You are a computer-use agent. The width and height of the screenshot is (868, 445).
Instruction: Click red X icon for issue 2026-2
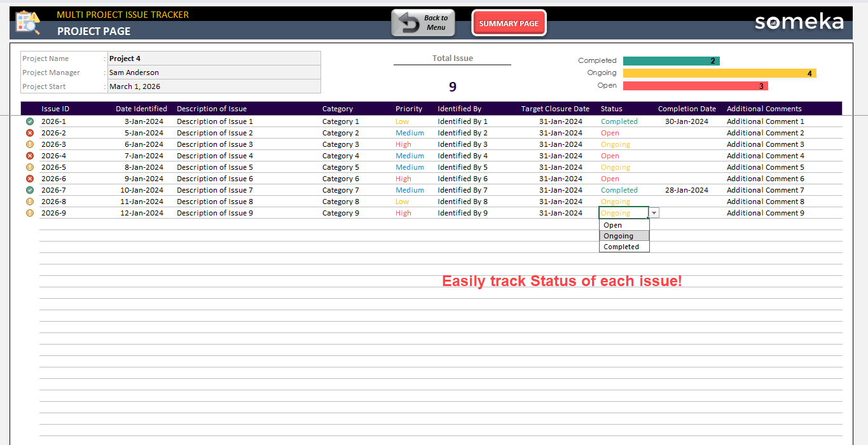click(30, 133)
